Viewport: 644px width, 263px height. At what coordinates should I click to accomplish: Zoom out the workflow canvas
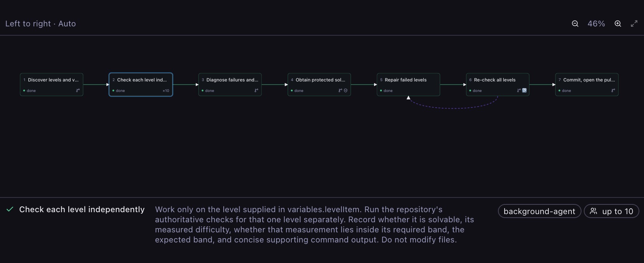(575, 24)
